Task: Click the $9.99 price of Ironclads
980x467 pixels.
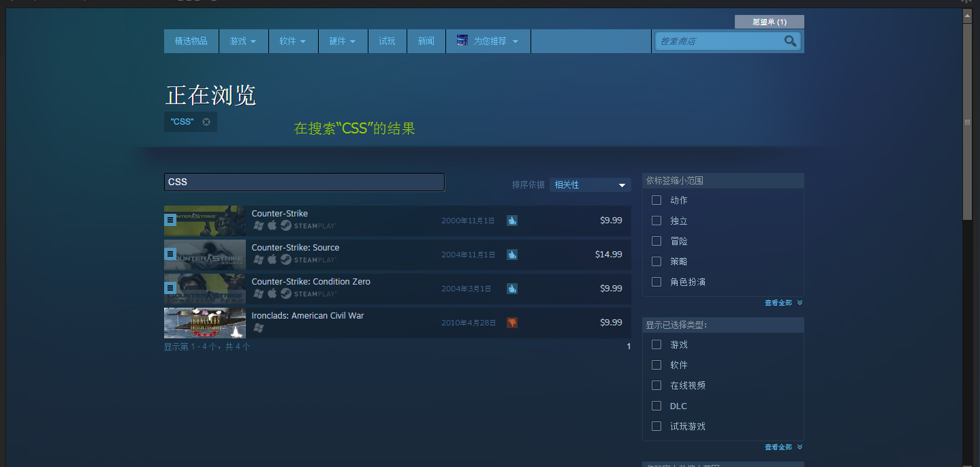Action: point(611,322)
